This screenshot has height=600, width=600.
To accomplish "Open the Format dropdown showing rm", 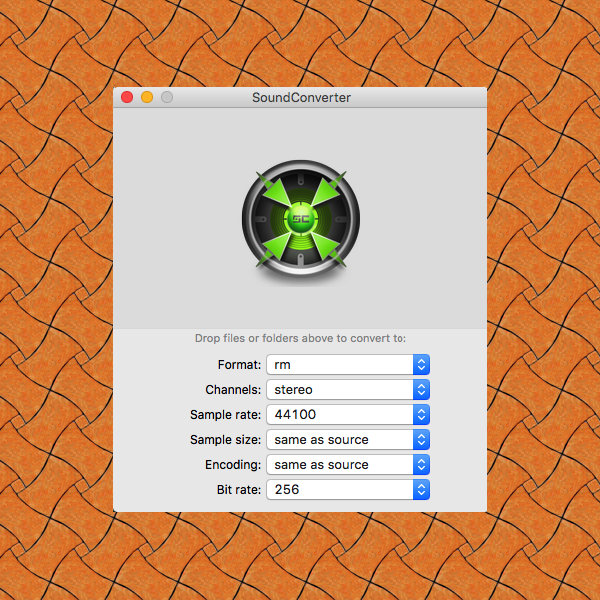I will [x=348, y=365].
